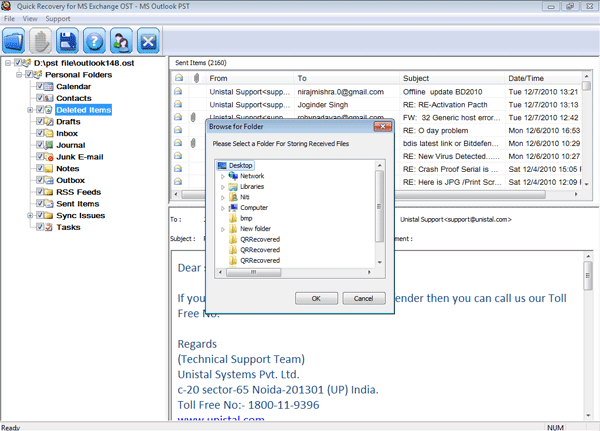Select the Sent Items folder label
Screen dimensions: 600x431
pyautogui.click(x=78, y=204)
